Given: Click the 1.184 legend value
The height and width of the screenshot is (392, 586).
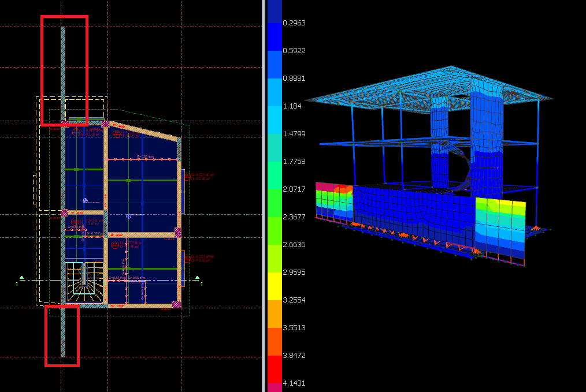Looking at the screenshot, I should [x=292, y=106].
